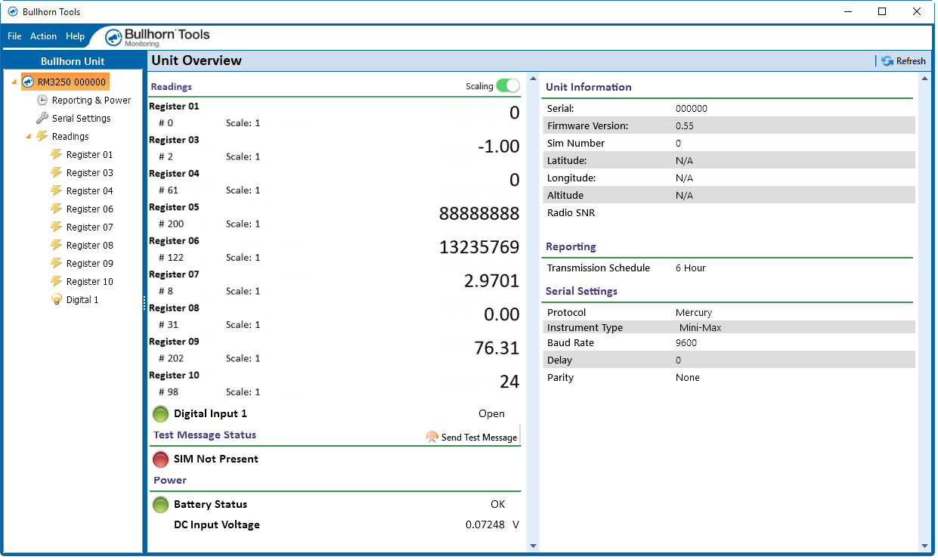Click the lightning icon beside Register 07
The height and width of the screenshot is (560, 938).
[56, 227]
